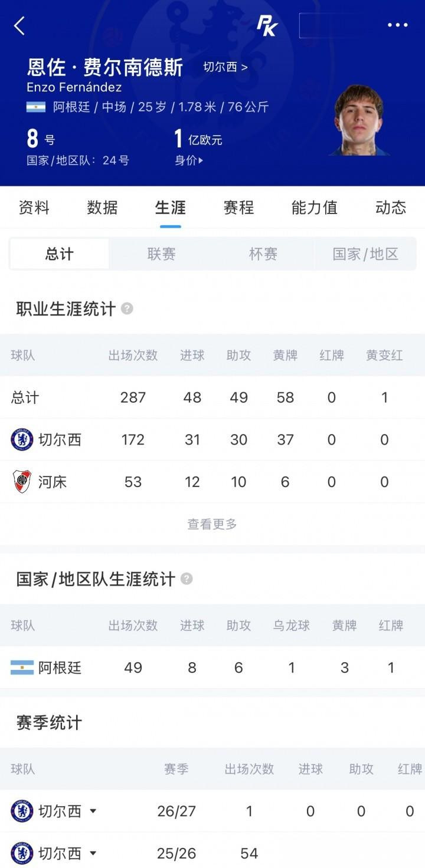Open the 能力值 tab
Image resolution: width=425 pixels, height=868 pixels.
click(314, 208)
